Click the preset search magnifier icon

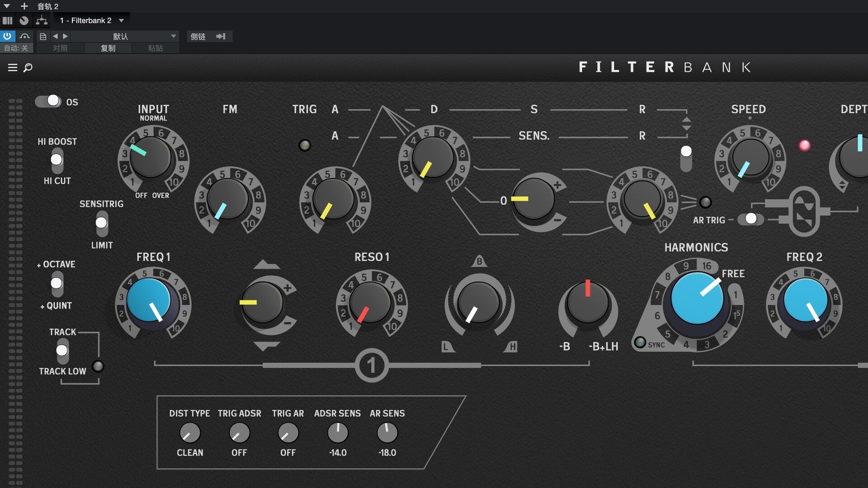(28, 68)
